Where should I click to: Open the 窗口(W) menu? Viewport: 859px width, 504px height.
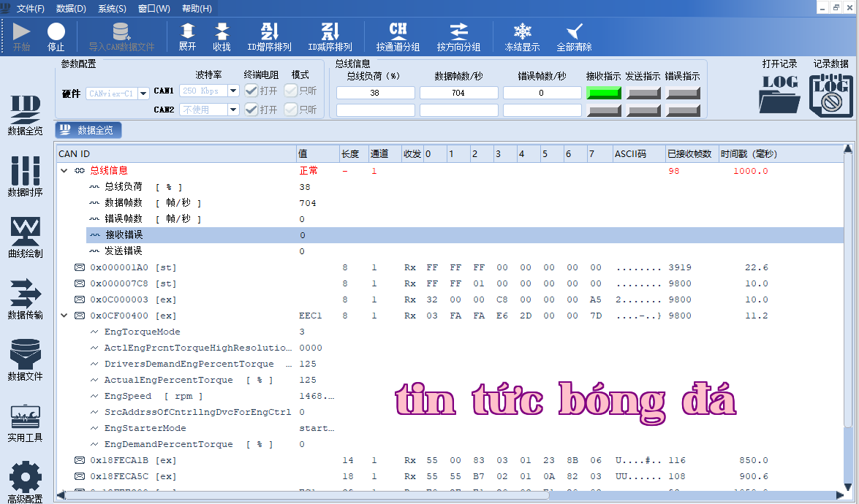point(154,9)
